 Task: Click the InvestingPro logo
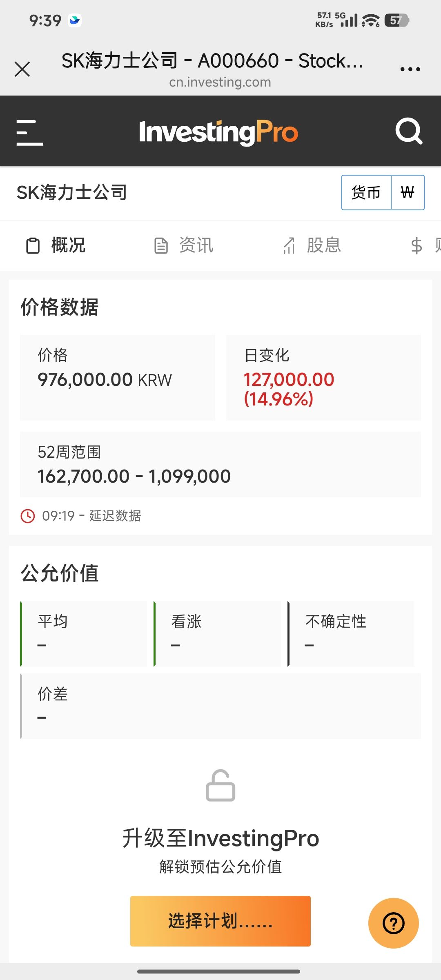[218, 132]
